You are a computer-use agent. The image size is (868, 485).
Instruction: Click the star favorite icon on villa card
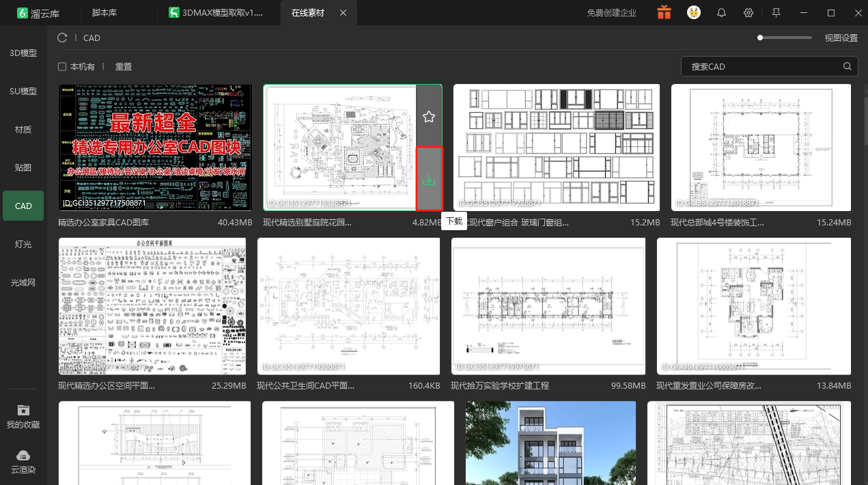tap(429, 117)
